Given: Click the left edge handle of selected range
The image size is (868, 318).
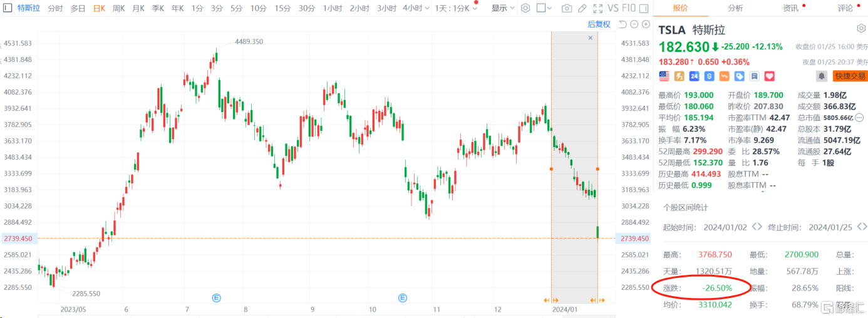Looking at the screenshot, I should [x=551, y=169].
